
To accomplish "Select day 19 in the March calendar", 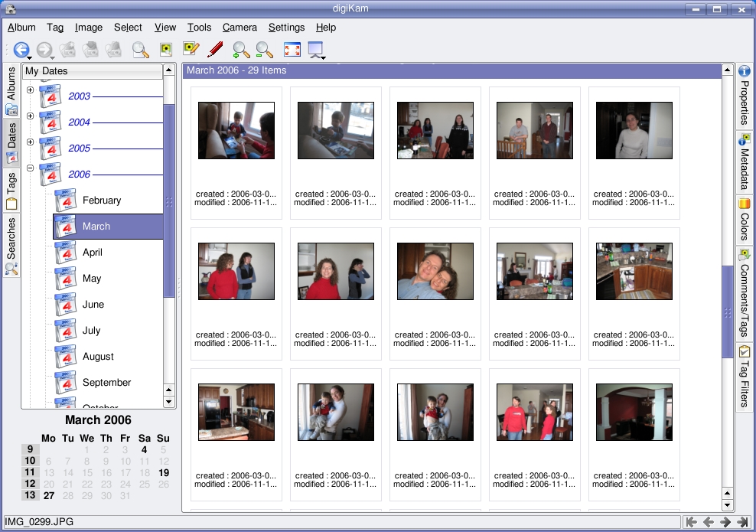I will (163, 473).
